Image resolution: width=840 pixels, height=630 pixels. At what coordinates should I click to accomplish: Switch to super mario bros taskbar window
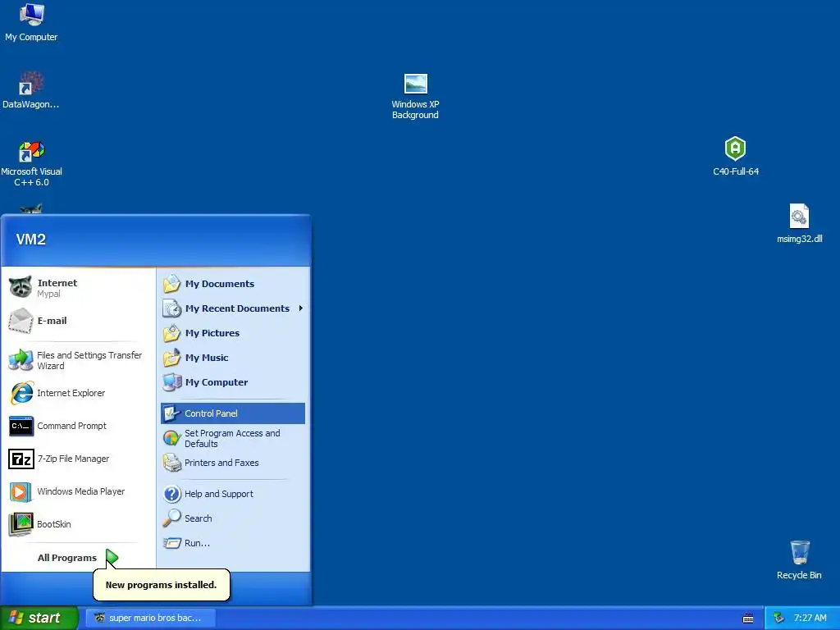(151, 618)
